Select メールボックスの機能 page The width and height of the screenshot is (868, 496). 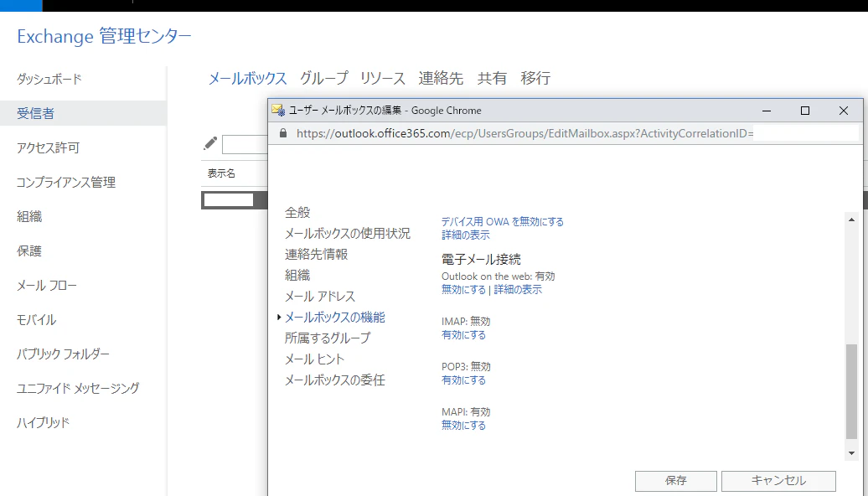[335, 318]
